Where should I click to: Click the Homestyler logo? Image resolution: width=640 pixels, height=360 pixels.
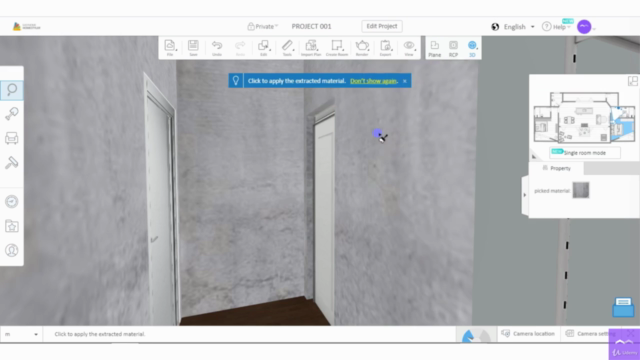pyautogui.click(x=27, y=27)
